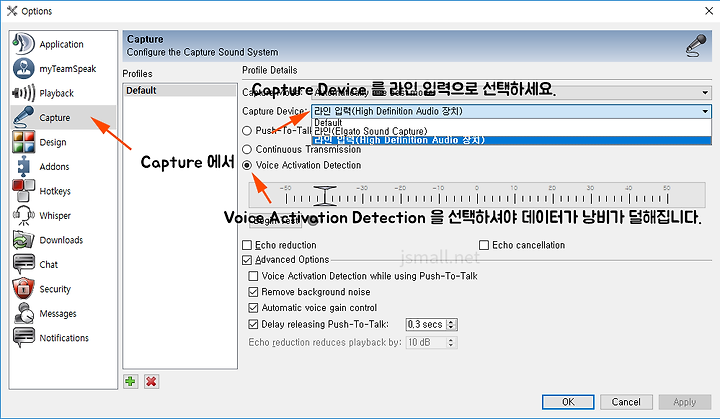This screenshot has height=419, width=720.
Task: Close the Options dialog window
Action: pyautogui.click(x=709, y=11)
